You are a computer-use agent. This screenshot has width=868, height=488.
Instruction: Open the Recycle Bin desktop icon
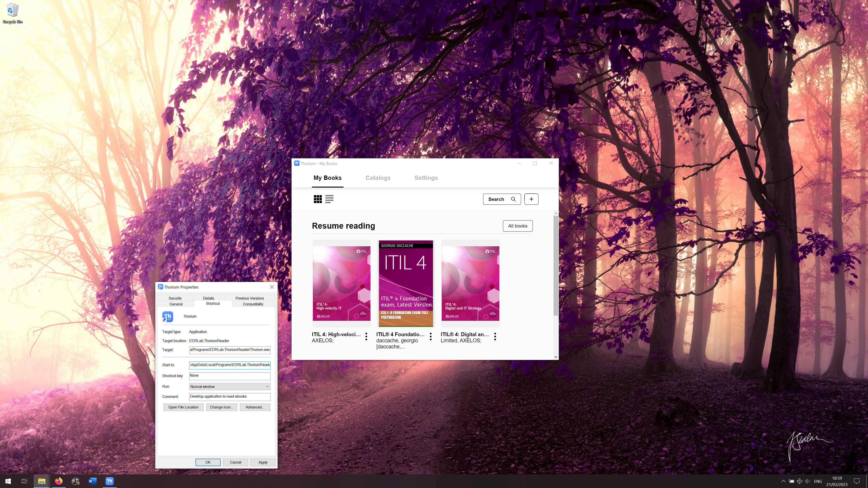[x=12, y=14]
